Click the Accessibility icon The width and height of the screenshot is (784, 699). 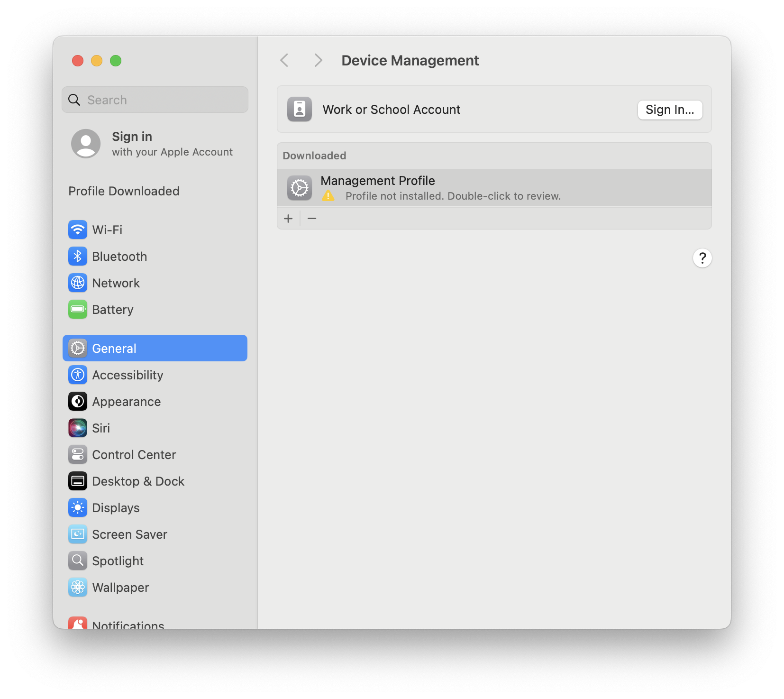[78, 375]
